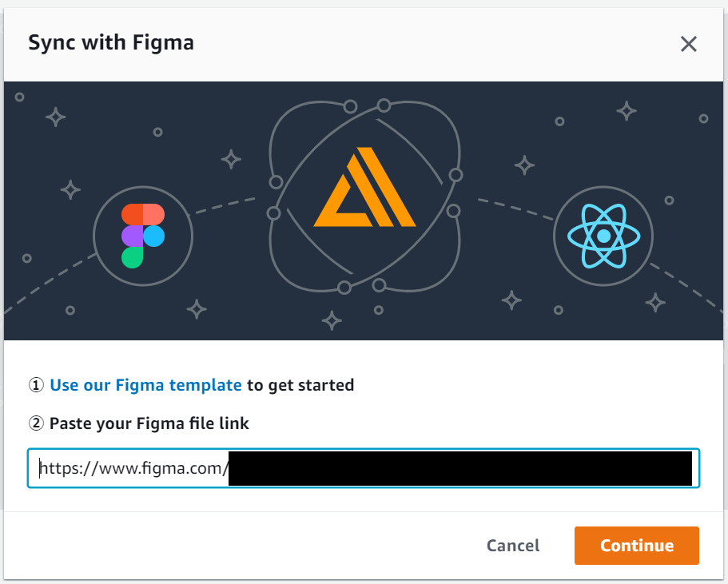Click the orange AWS Amplify logo

365,187
